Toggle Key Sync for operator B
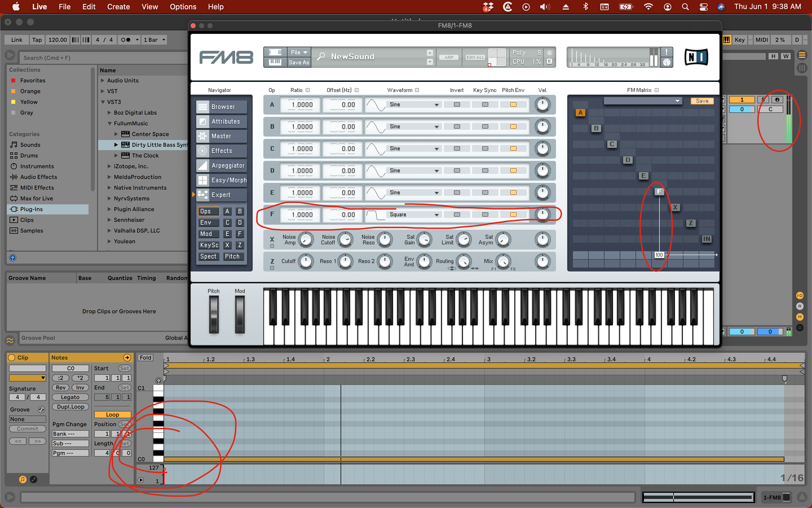812x508 pixels. click(485, 127)
